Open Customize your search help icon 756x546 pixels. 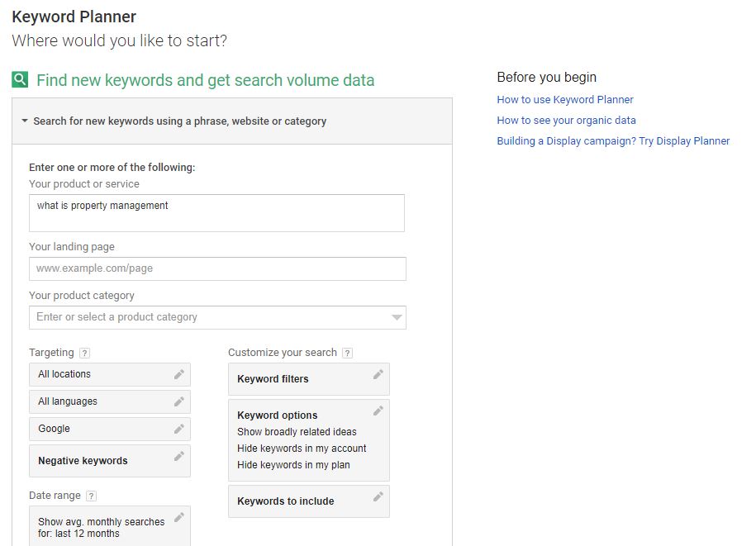coord(347,353)
